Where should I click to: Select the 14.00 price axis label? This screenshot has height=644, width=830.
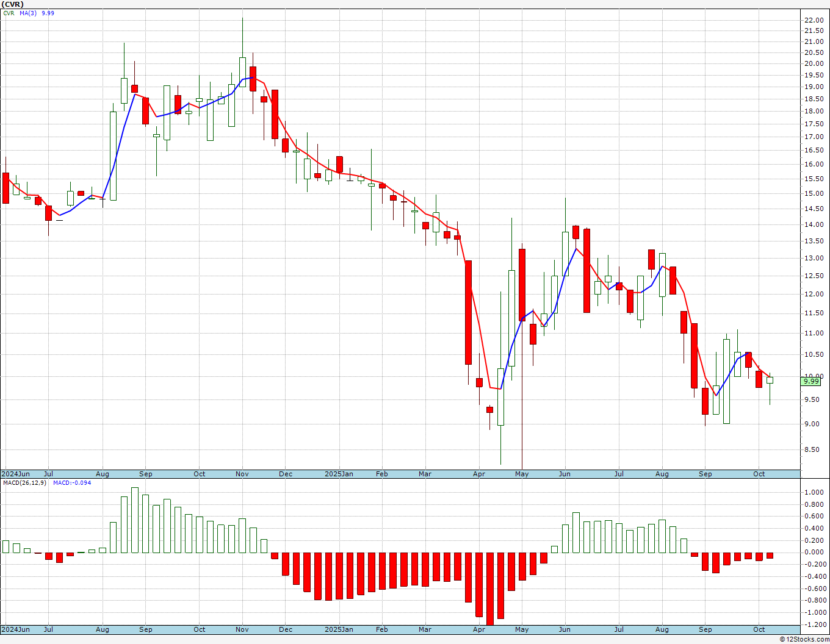(814, 224)
